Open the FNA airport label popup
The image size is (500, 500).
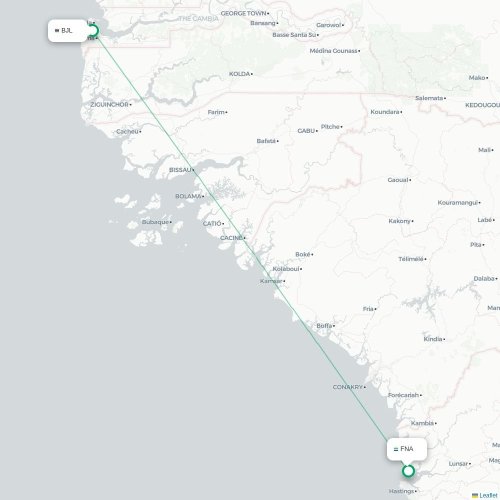tap(407, 449)
